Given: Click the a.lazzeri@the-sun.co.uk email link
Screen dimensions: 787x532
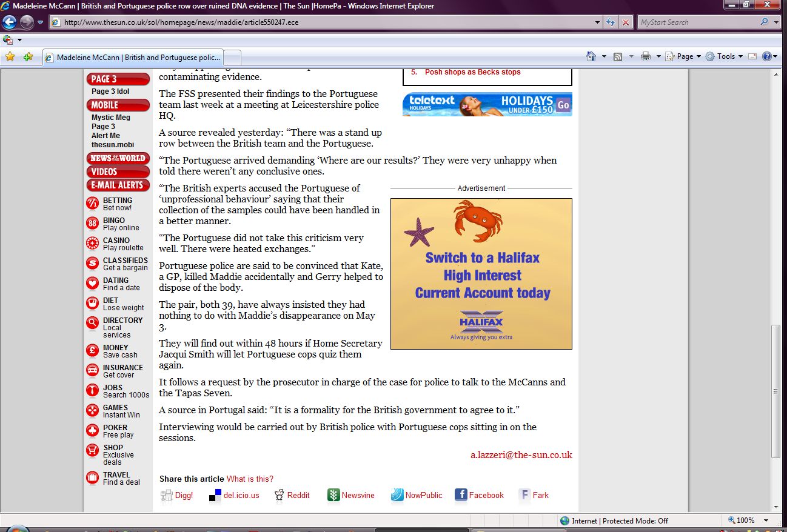Looking at the screenshot, I should point(521,455).
